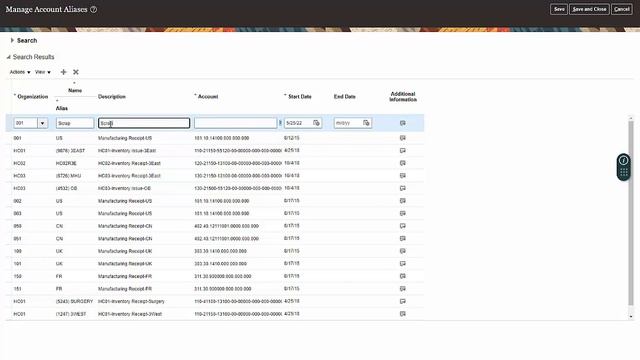Click the empty Account input field
The image size is (640, 360).
[236, 123]
